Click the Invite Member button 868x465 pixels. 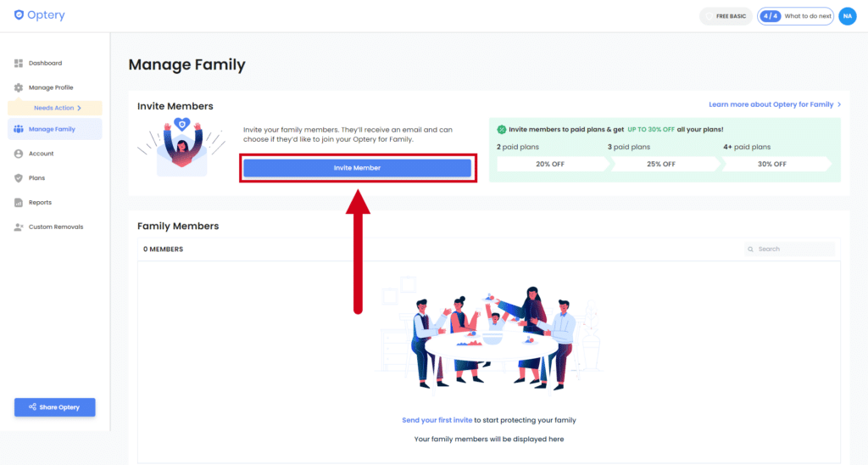pyautogui.click(x=357, y=168)
